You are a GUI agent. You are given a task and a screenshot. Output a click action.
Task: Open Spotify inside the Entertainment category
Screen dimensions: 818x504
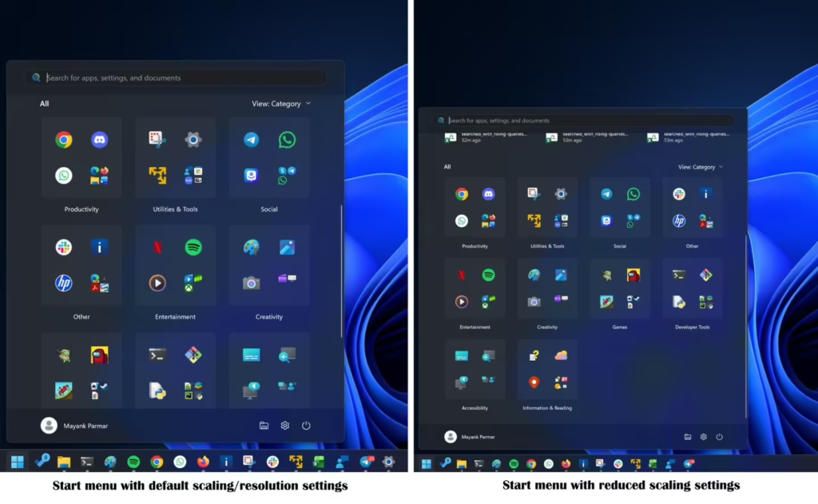pyautogui.click(x=193, y=247)
